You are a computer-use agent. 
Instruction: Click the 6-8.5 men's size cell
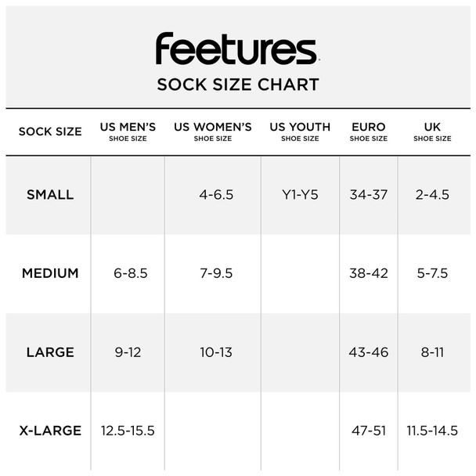[x=130, y=273]
